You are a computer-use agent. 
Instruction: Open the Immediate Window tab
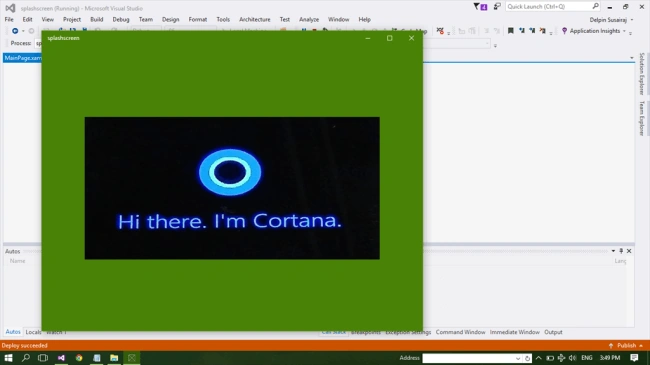tap(514, 332)
